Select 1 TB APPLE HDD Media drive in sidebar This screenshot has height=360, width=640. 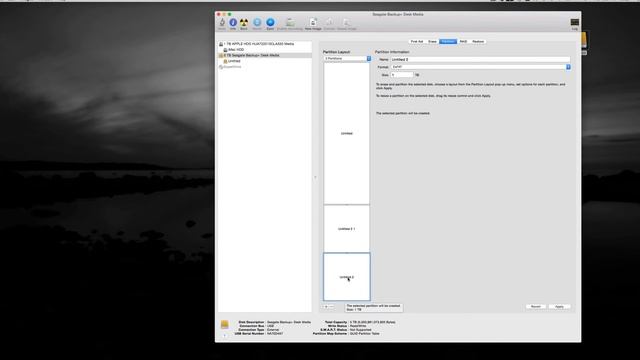[265, 44]
